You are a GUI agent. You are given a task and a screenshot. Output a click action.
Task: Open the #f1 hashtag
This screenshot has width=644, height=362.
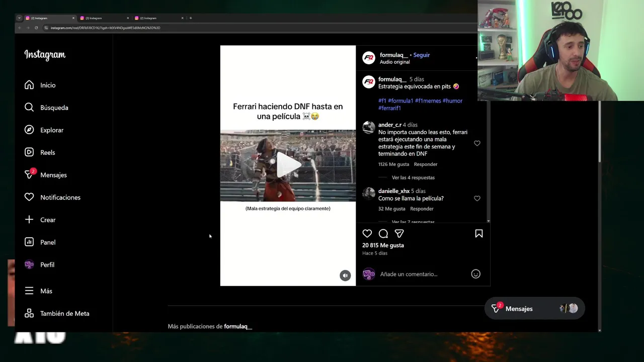click(x=382, y=101)
